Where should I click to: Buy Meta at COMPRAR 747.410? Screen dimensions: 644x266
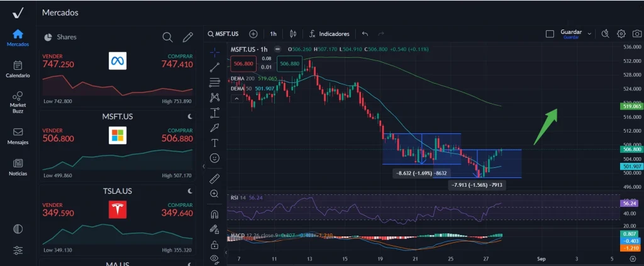tap(177, 61)
